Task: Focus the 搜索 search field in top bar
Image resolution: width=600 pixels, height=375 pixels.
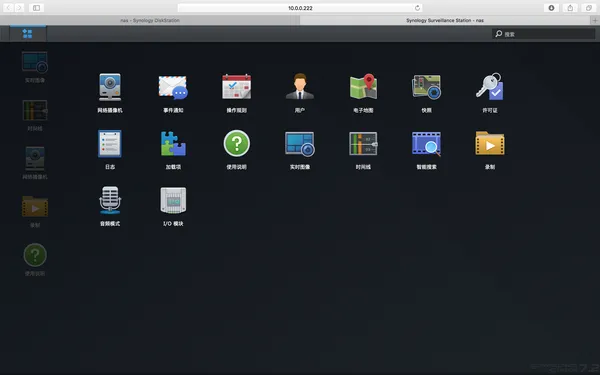Action: point(543,34)
